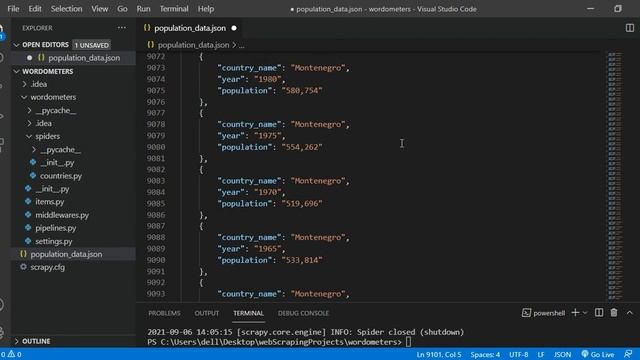640x360 pixels.
Task: Click Spaces: 4 indentation setting
Action: pos(485,354)
